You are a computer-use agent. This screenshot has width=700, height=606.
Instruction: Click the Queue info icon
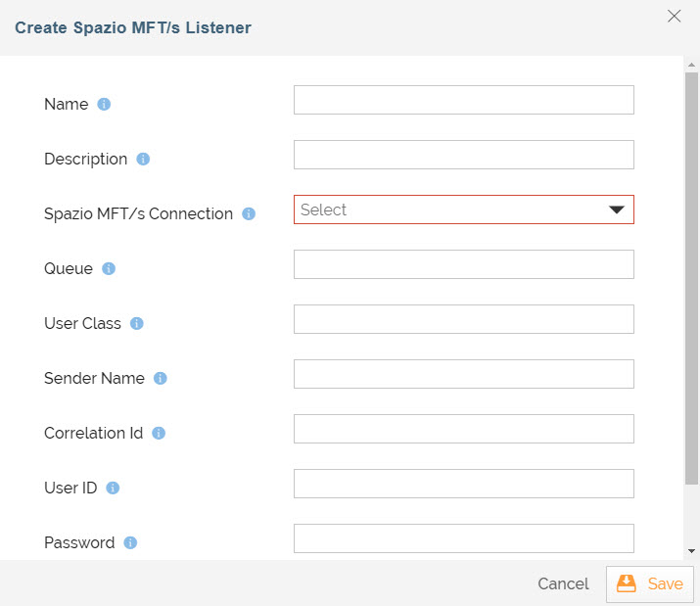point(109,268)
